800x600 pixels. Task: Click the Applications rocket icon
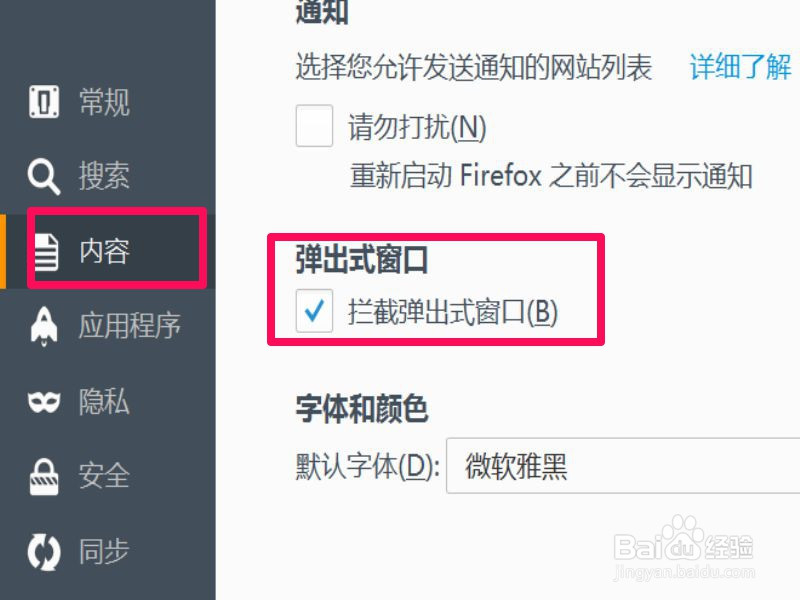[x=44, y=327]
